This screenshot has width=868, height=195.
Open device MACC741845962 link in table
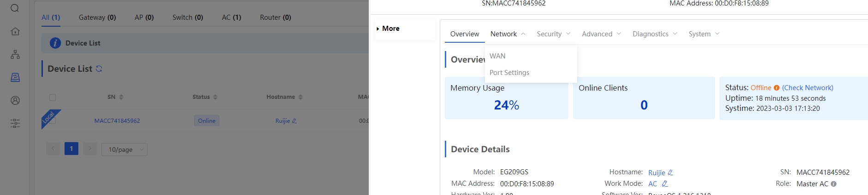click(117, 121)
